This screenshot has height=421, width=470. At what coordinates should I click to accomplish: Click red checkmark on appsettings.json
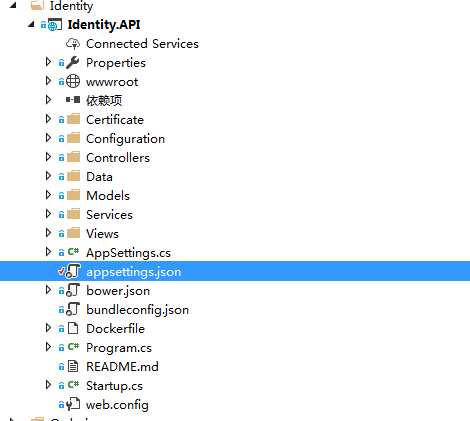pos(61,271)
